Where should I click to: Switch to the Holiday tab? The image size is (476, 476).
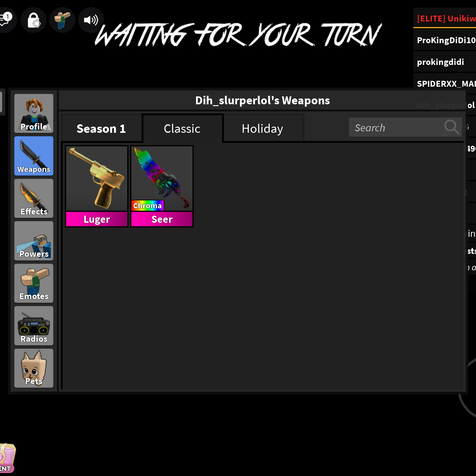262,129
